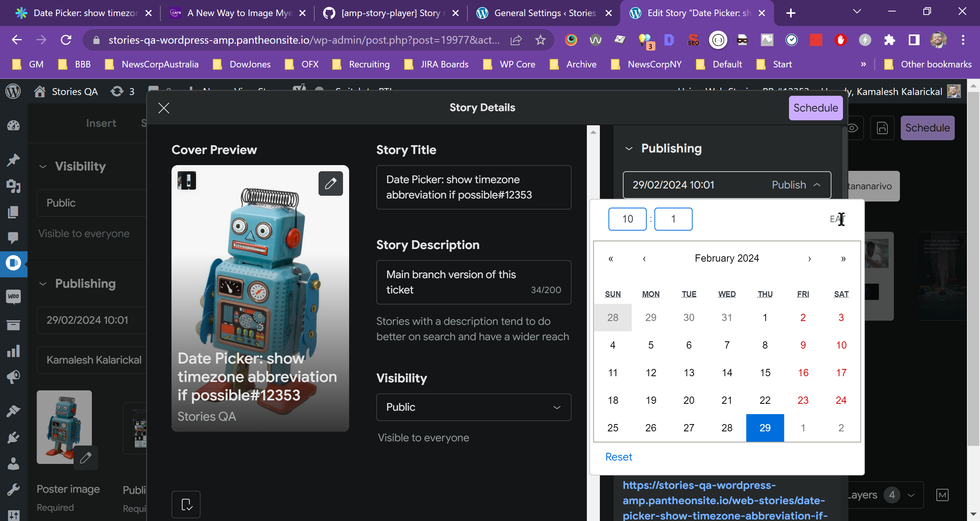
Task: Click the Story Title text field
Action: pos(474,187)
